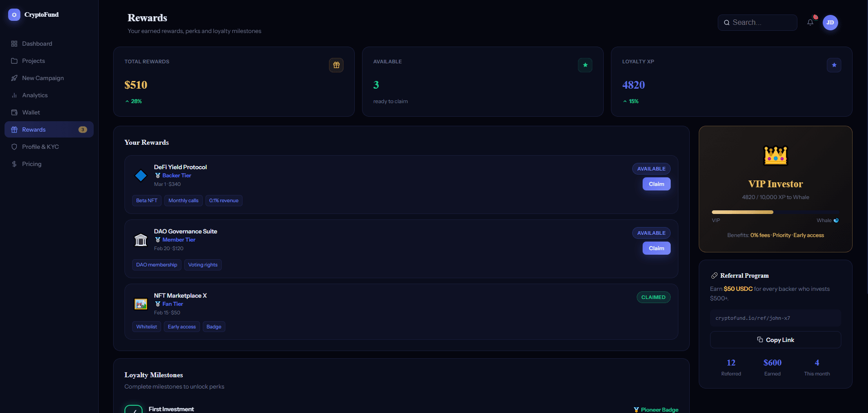Claim the DeFi Yield Protocol reward
Image resolution: width=868 pixels, height=413 pixels.
pyautogui.click(x=656, y=184)
